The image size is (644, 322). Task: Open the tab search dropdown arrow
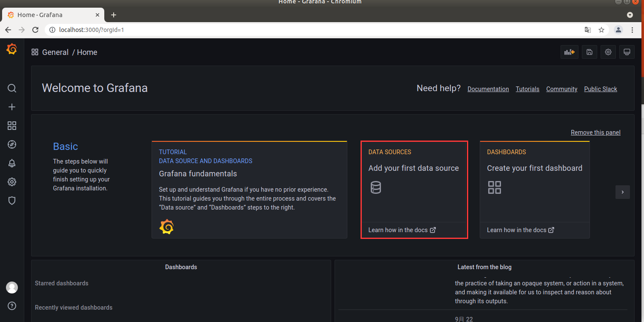[630, 15]
